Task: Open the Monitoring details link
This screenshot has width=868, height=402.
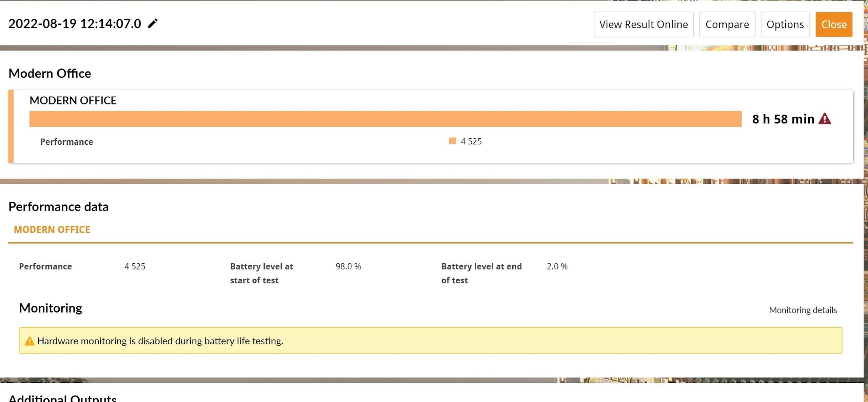Action: (x=803, y=310)
